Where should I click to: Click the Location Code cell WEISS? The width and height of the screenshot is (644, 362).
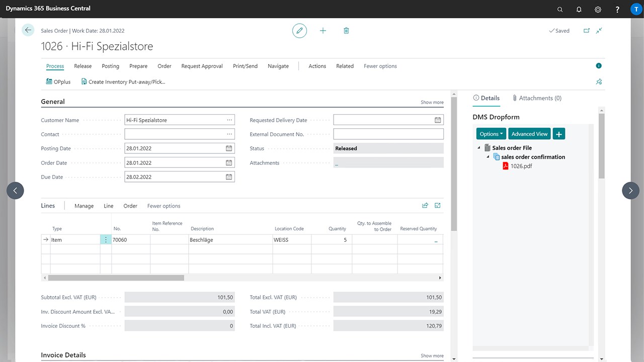pyautogui.click(x=292, y=240)
